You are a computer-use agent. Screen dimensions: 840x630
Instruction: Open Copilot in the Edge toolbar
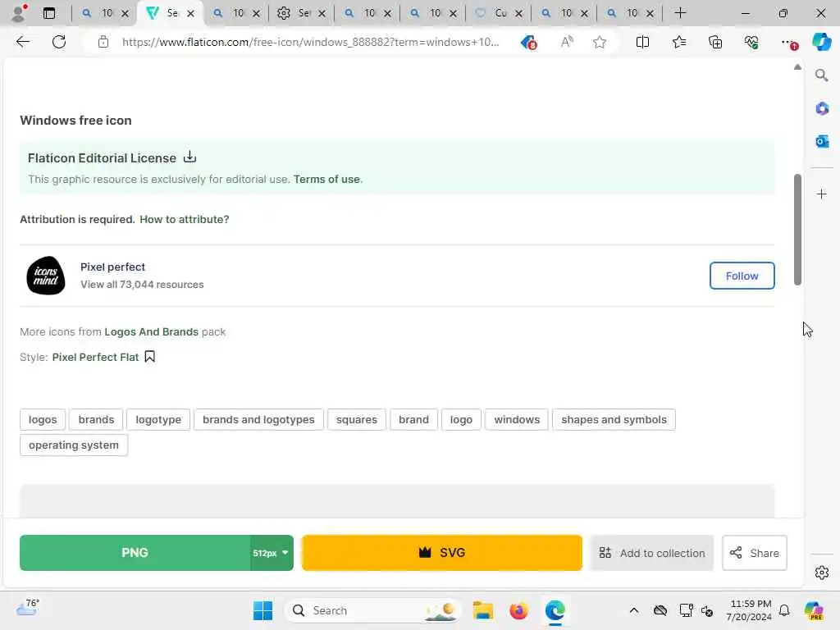click(x=821, y=42)
